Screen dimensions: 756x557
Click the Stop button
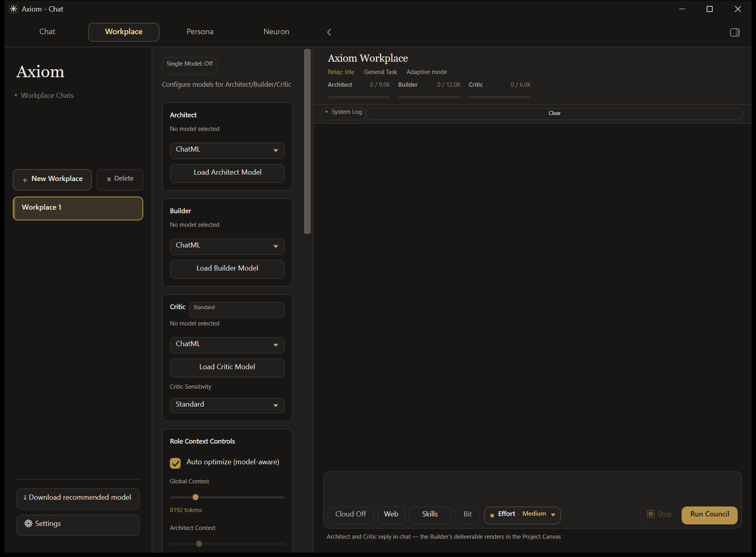click(659, 515)
